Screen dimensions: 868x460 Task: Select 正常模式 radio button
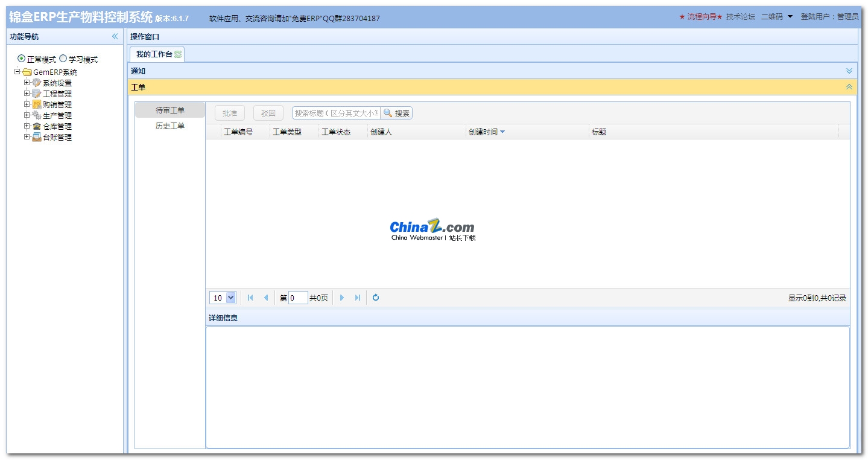[x=22, y=59]
